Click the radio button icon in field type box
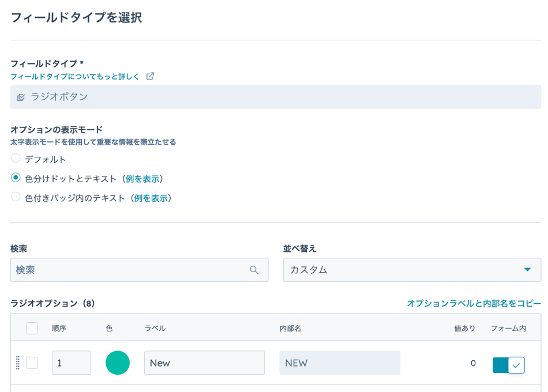The width and height of the screenshot is (548, 392). [x=21, y=97]
